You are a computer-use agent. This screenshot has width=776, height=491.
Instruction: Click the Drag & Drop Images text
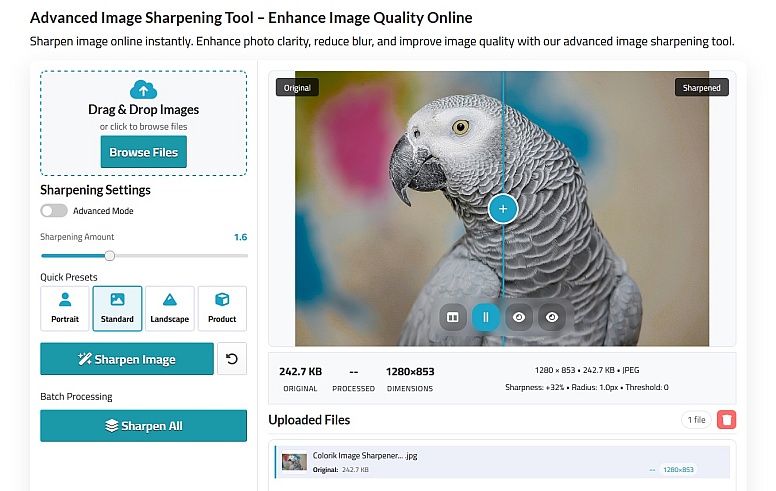pyautogui.click(x=144, y=109)
